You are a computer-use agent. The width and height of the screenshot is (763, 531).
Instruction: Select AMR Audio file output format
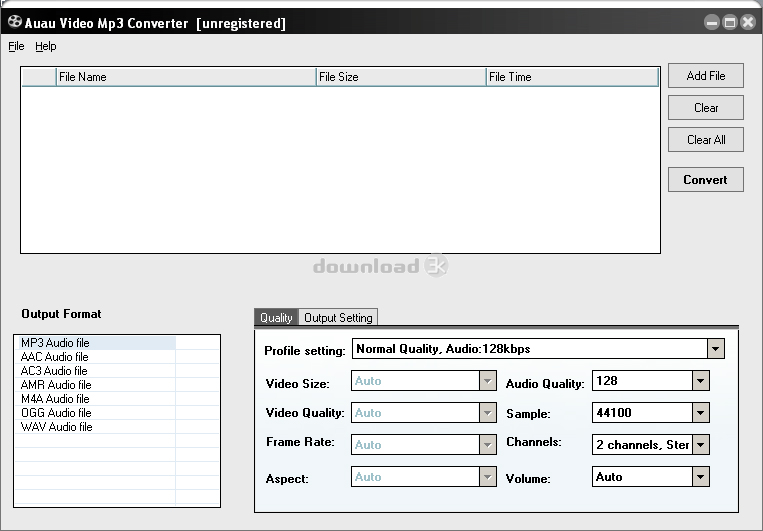(x=95, y=385)
